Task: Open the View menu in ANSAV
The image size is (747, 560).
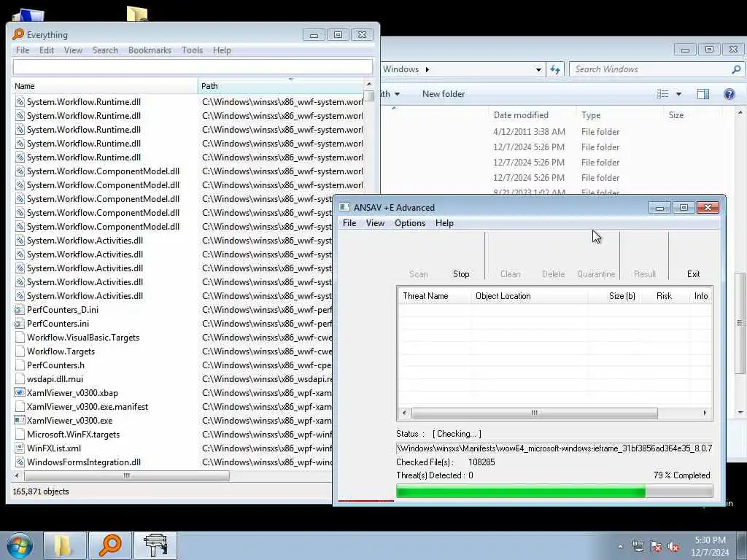Action: click(375, 223)
